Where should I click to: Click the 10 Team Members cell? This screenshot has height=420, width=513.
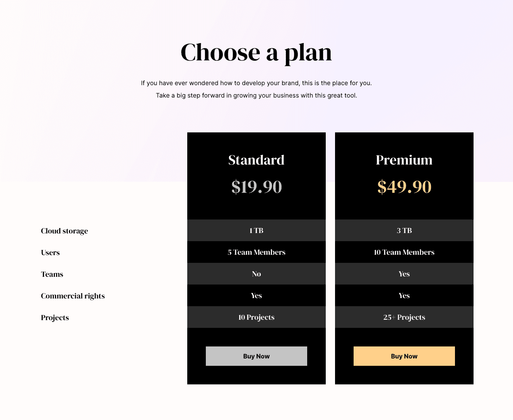point(404,252)
